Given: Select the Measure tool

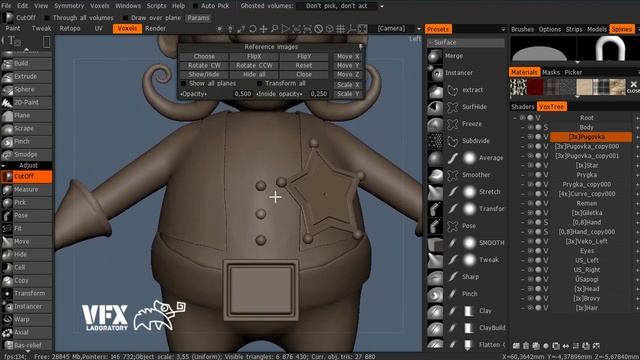Looking at the screenshot, I should tap(27, 189).
